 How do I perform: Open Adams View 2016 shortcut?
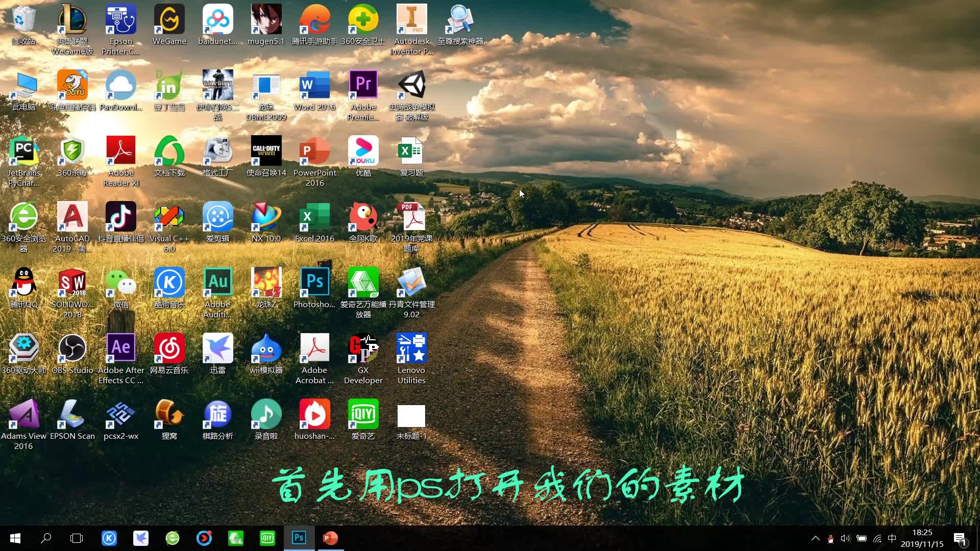[23, 424]
